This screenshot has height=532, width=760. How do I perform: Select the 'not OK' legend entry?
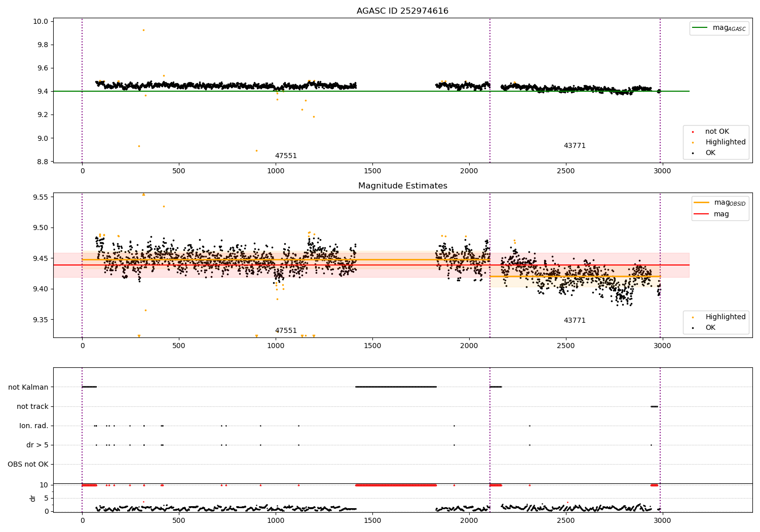pos(716,132)
